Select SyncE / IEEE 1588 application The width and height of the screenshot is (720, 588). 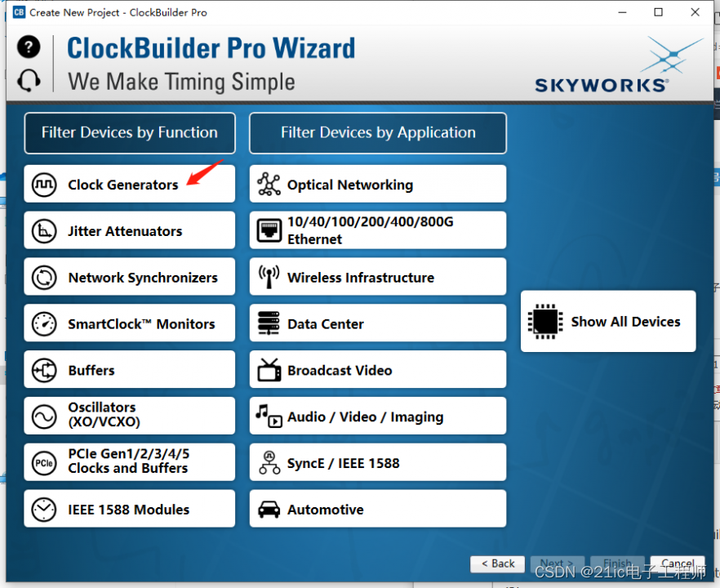(x=378, y=462)
